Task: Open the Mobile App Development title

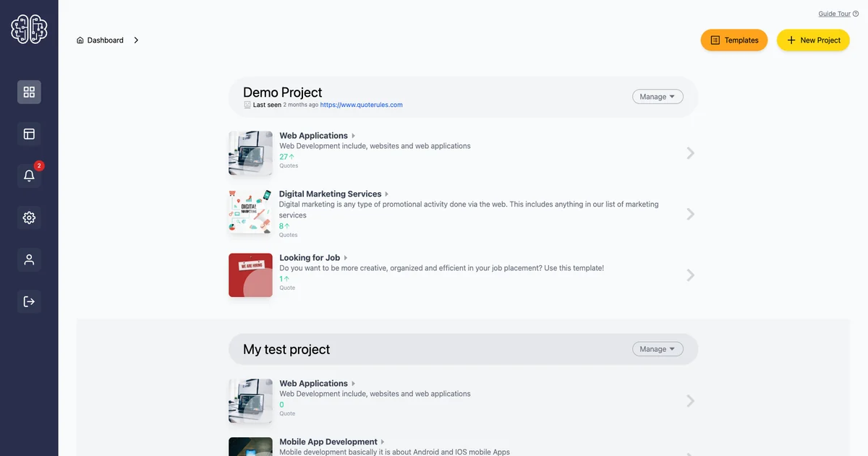Action: 328,442
